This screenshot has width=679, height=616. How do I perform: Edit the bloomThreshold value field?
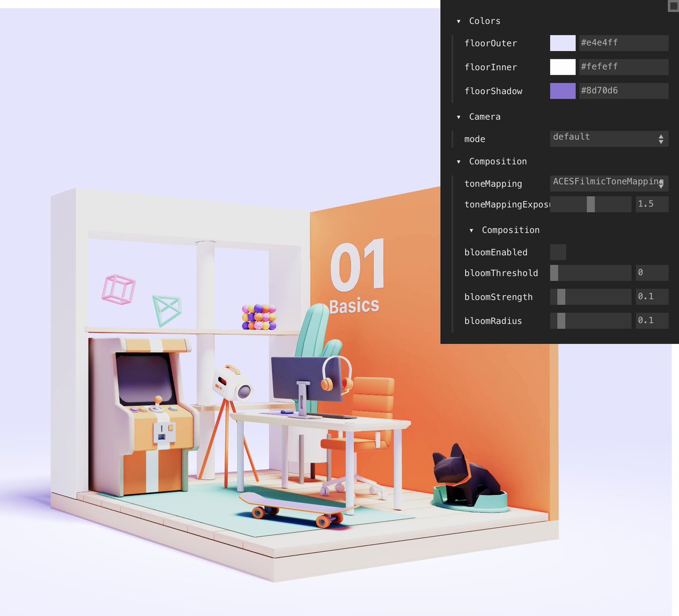pyautogui.click(x=652, y=273)
